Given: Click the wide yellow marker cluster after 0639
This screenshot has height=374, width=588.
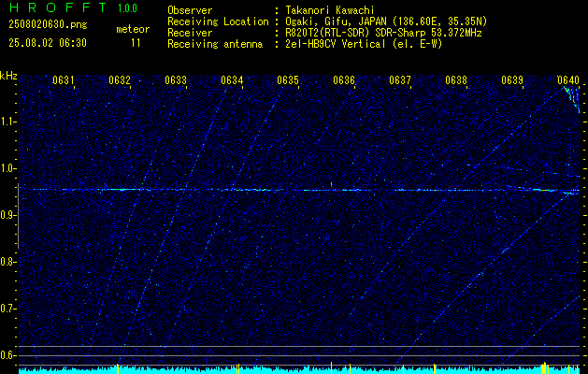Looking at the screenshot, I should point(544,367).
